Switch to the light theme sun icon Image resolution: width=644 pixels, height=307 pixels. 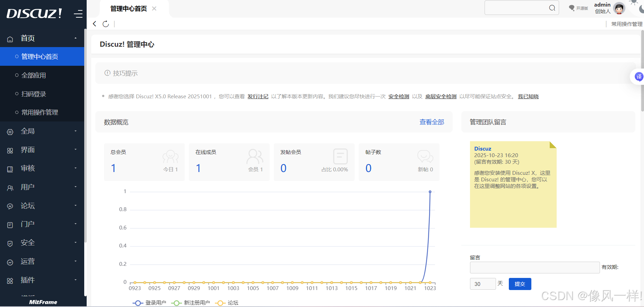[x=633, y=2]
